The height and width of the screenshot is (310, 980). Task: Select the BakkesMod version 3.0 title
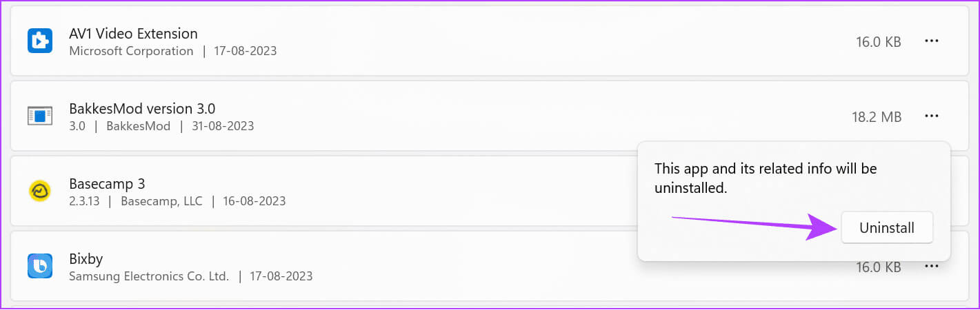coord(143,108)
